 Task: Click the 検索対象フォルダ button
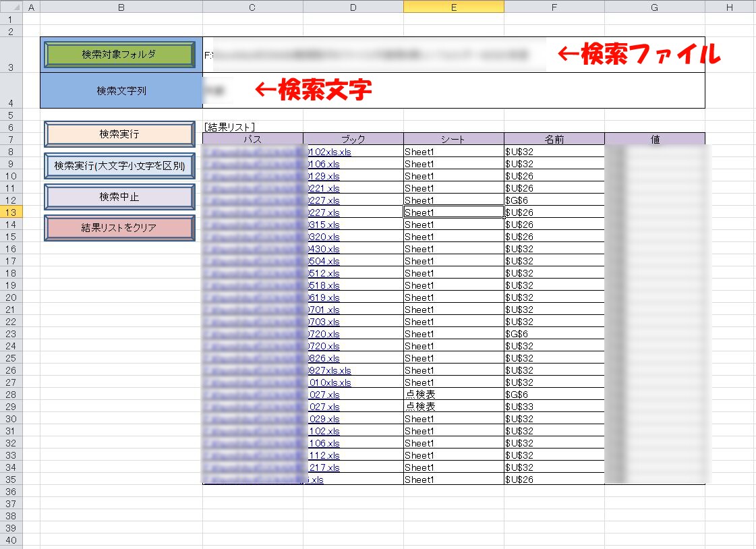tap(119, 55)
